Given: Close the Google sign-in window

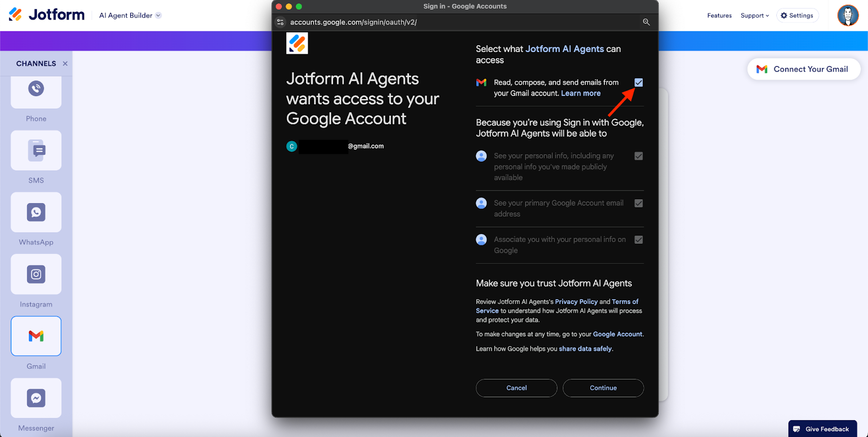Looking at the screenshot, I should tap(279, 7).
